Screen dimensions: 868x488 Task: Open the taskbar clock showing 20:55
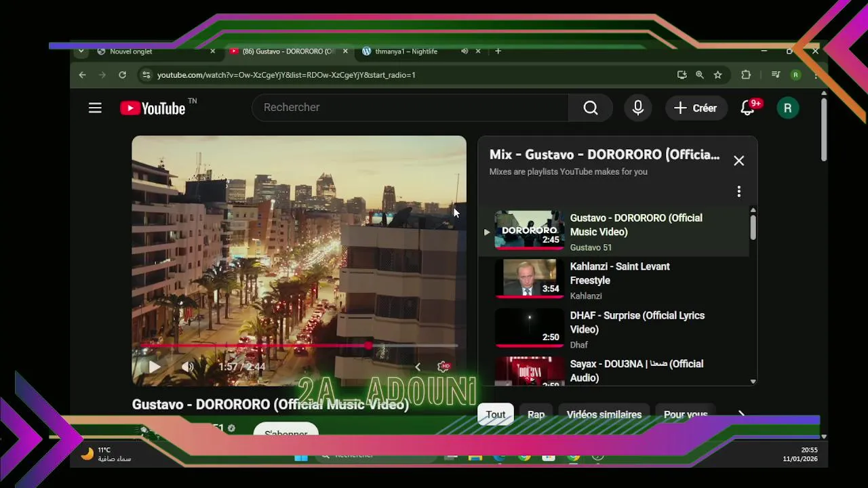[800, 454]
